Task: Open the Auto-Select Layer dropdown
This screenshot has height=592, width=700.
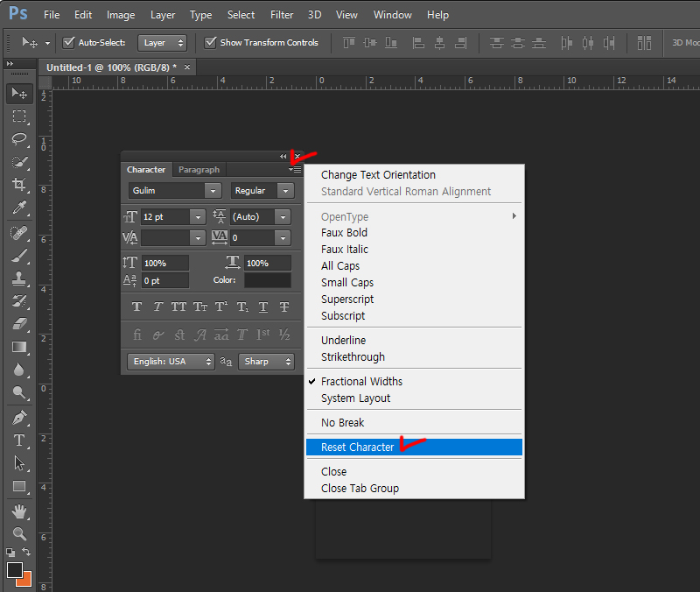Action: (162, 43)
